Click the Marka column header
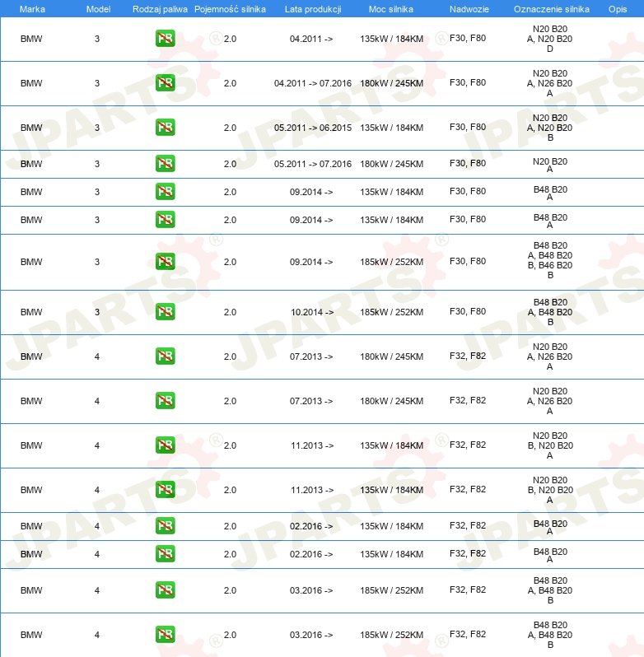 tap(32, 9)
